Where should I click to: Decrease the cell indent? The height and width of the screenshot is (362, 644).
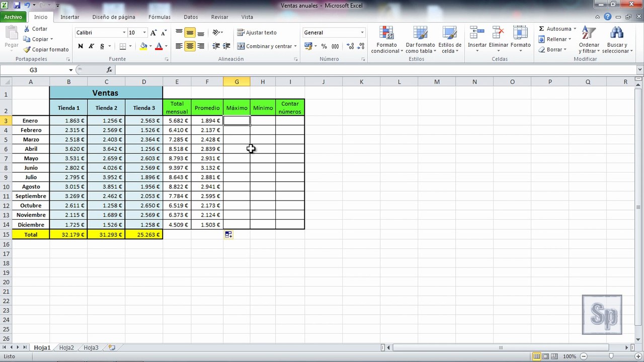pyautogui.click(x=216, y=46)
